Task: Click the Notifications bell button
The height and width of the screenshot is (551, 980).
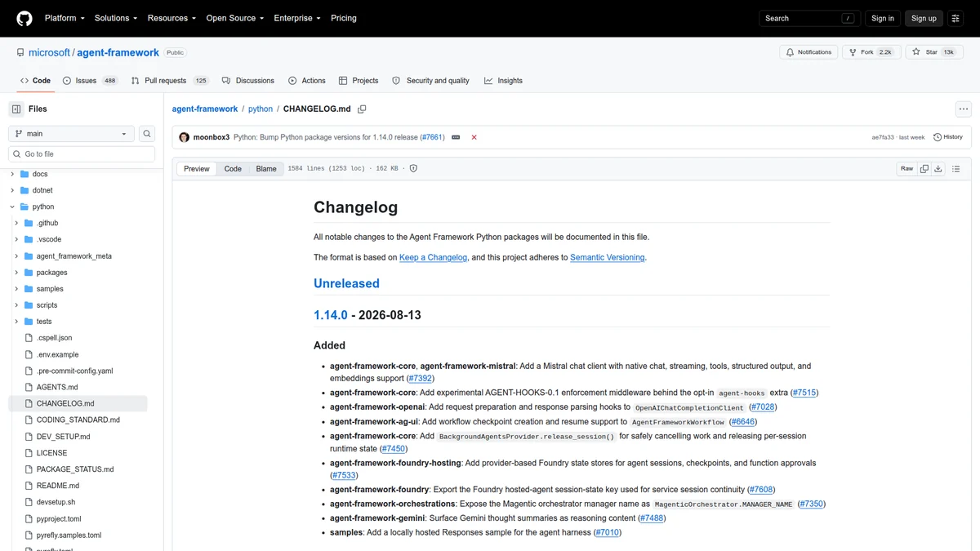Action: [808, 52]
